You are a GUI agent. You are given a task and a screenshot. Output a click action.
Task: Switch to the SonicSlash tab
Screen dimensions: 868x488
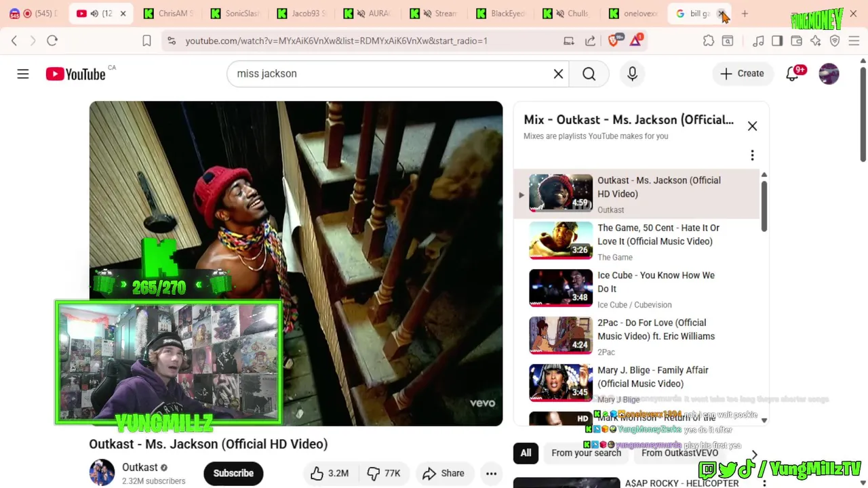click(236, 14)
